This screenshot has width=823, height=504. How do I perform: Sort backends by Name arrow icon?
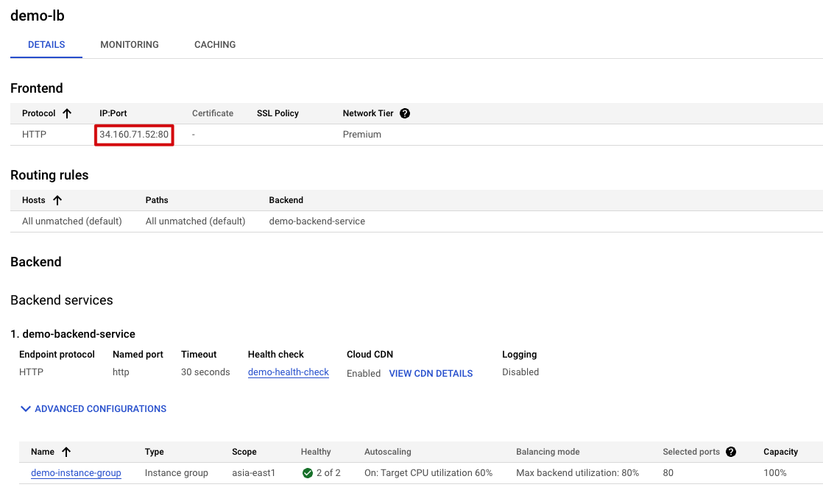66,452
